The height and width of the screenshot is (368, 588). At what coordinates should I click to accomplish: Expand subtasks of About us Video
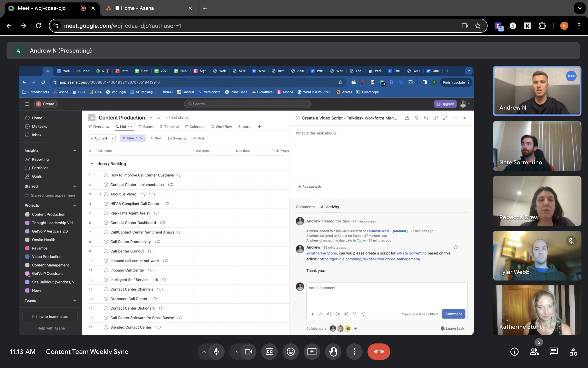pos(100,194)
